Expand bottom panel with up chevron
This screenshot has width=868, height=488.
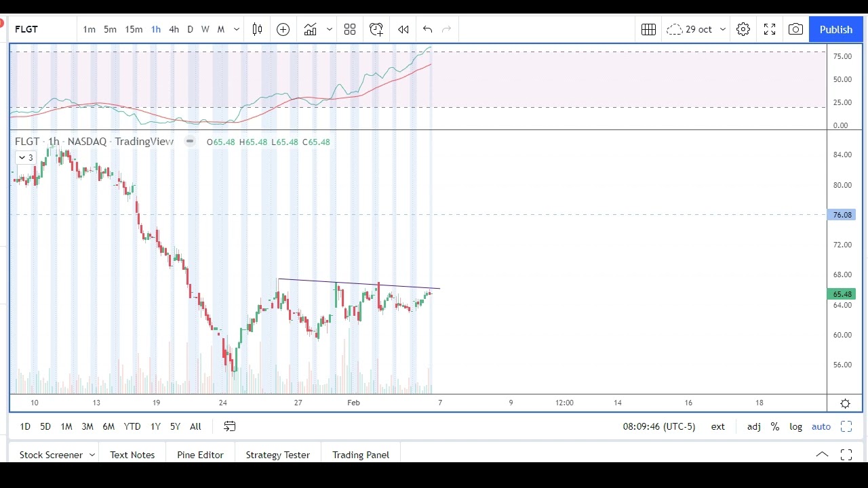[x=822, y=455]
